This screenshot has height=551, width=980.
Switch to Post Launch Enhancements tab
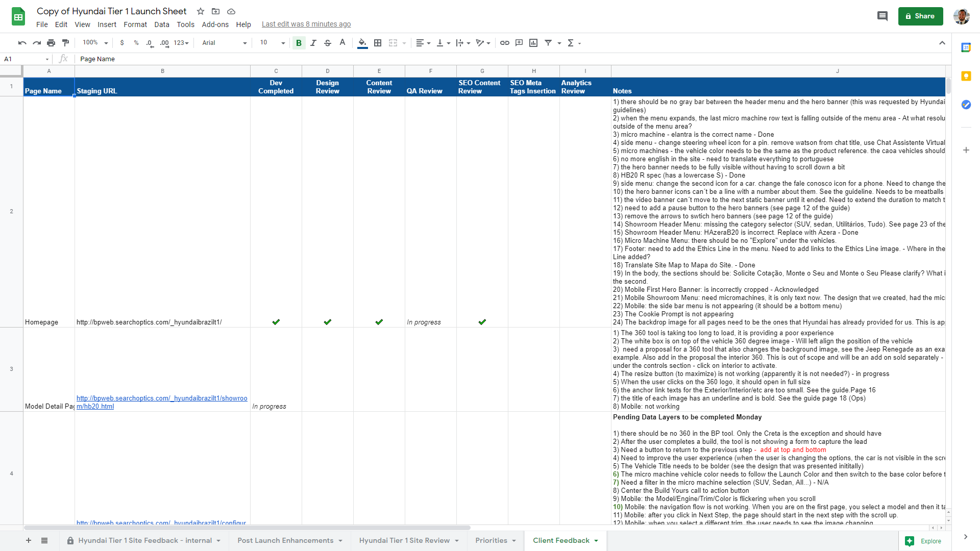pyautogui.click(x=289, y=540)
